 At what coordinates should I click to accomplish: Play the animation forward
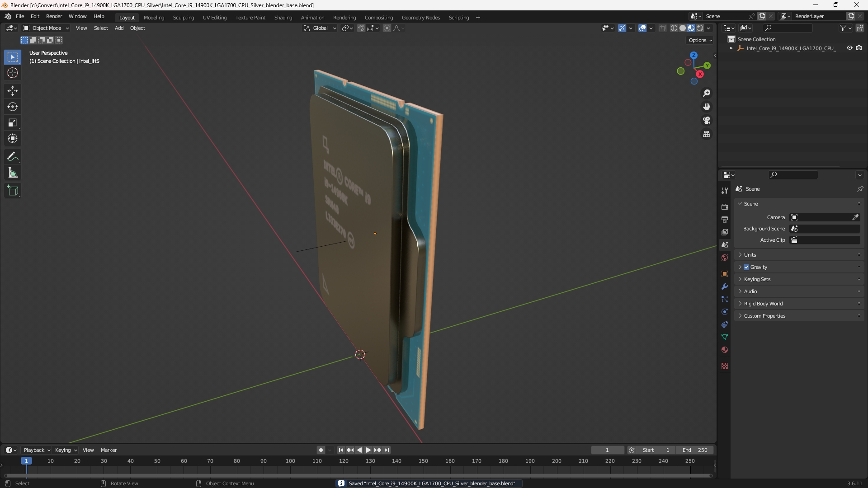pos(368,450)
